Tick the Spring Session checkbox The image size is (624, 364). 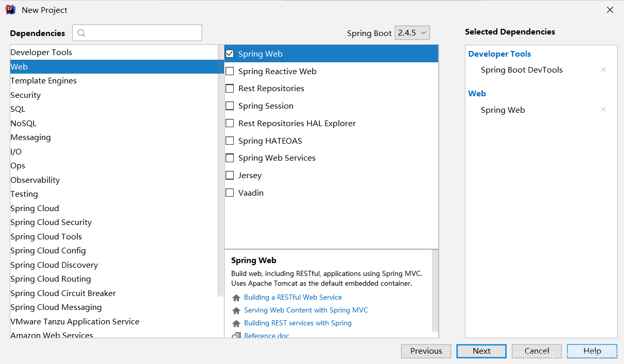pos(230,106)
